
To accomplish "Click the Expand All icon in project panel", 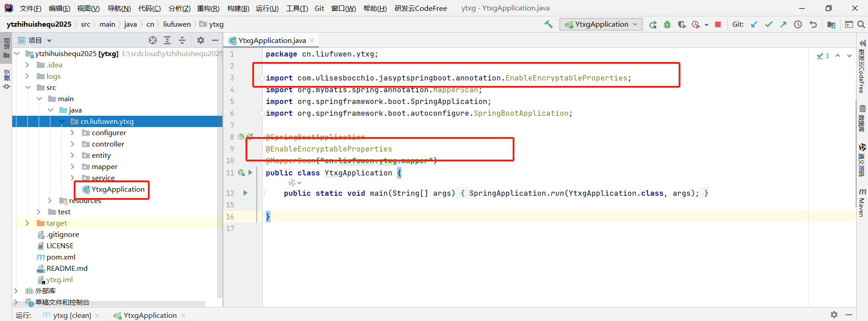I will 167,40.
